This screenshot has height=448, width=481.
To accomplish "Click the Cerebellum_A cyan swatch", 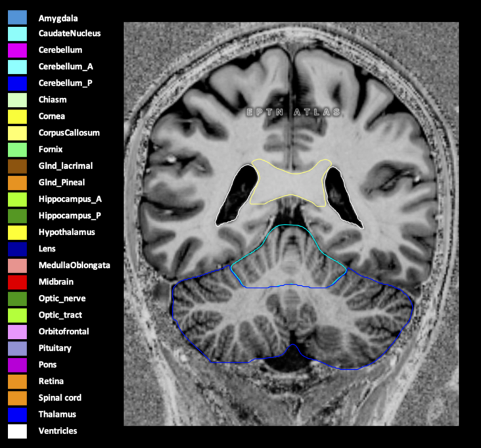I will pos(17,67).
